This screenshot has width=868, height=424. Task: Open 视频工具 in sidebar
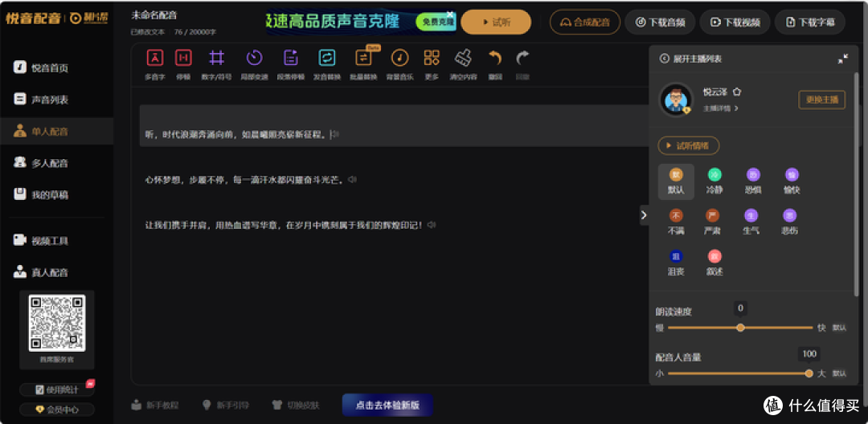click(56, 240)
